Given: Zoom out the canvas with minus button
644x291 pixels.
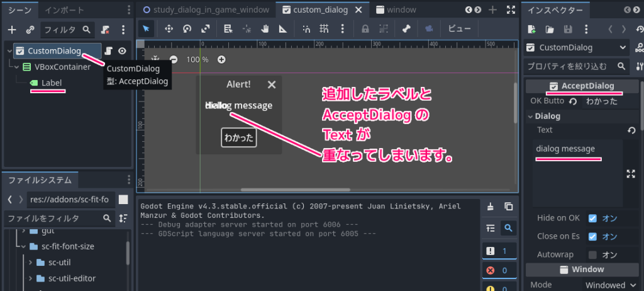Looking at the screenshot, I should tap(174, 60).
